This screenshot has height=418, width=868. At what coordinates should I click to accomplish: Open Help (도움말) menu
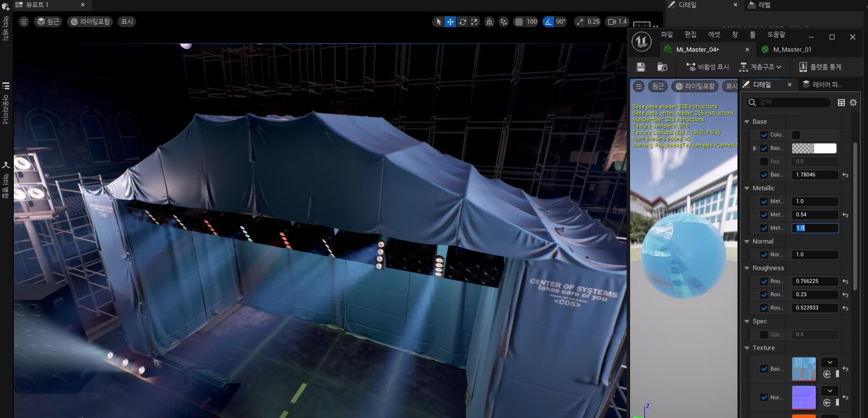pos(776,35)
